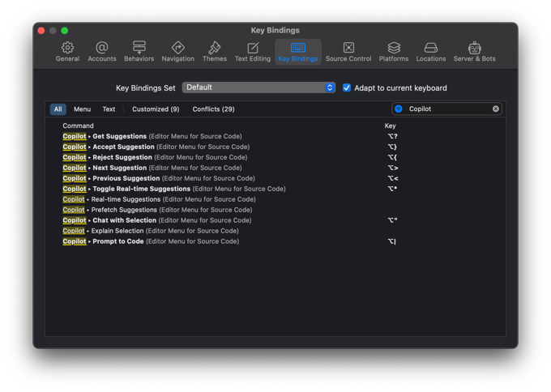This screenshot has width=551, height=392.
Task: Select the Copilot Prefetch Suggestions row
Action: point(275,210)
